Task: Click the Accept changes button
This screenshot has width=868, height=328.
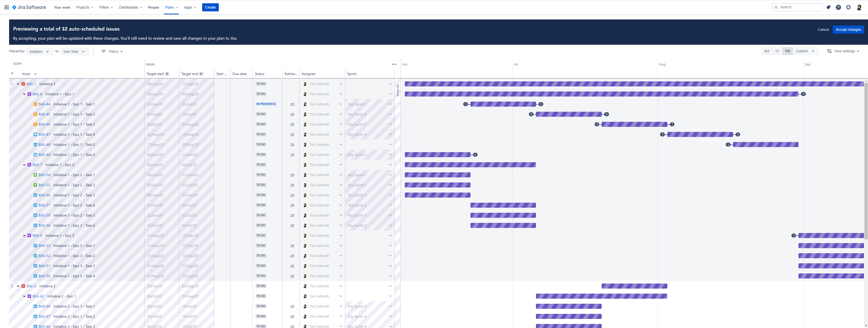Action: point(848,30)
